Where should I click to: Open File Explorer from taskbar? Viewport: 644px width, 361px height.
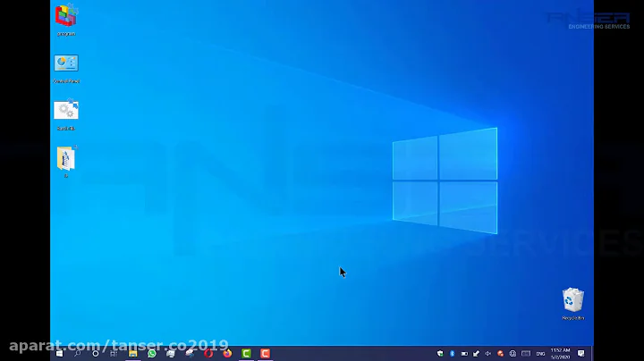(x=132, y=354)
